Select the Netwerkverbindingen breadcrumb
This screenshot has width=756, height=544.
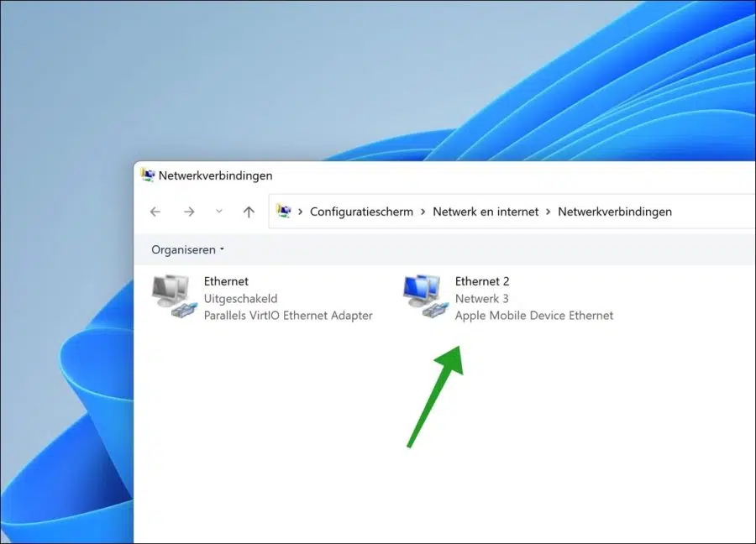[x=615, y=212]
